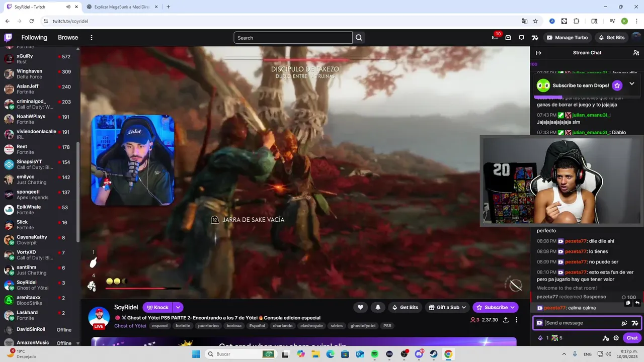
Task: Send message with the Chat button
Action: pyautogui.click(x=632, y=338)
